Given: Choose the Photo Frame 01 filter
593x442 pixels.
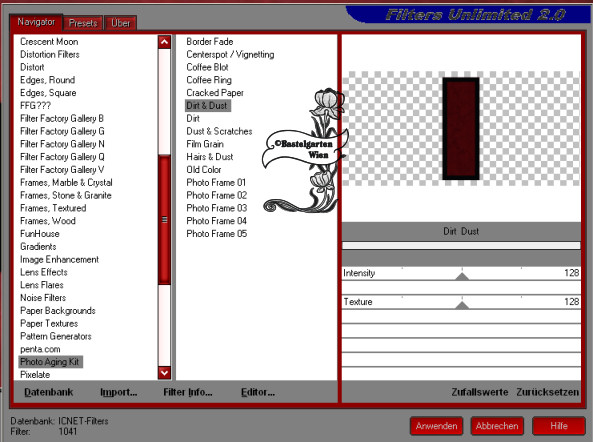Looking at the screenshot, I should click(216, 183).
